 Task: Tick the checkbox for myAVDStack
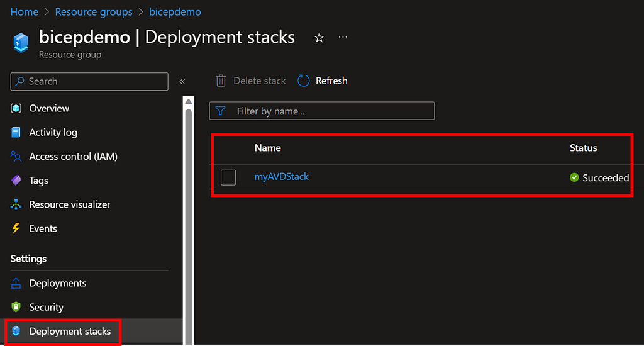coord(228,177)
